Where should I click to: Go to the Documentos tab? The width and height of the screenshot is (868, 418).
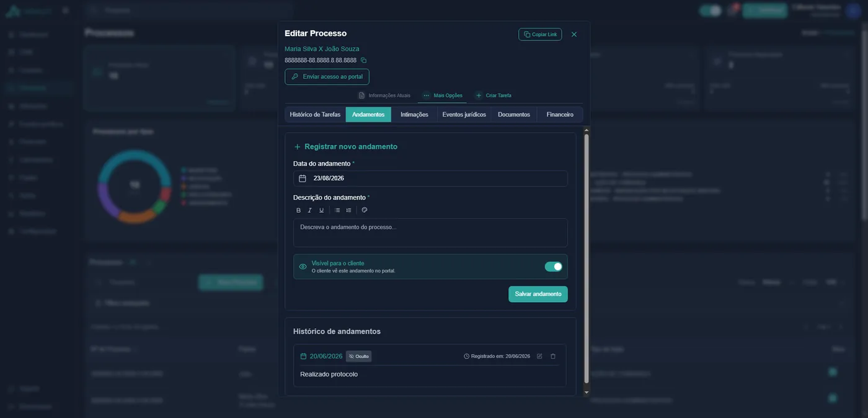[514, 114]
